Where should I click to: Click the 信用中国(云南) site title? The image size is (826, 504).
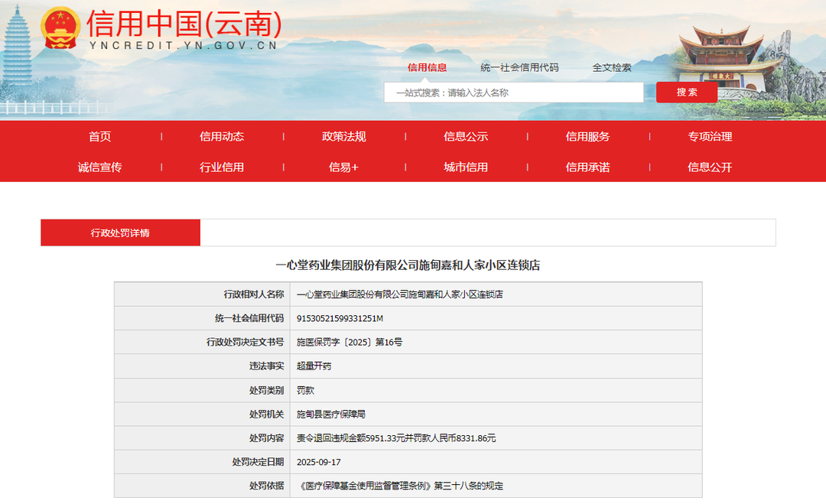pos(184,25)
